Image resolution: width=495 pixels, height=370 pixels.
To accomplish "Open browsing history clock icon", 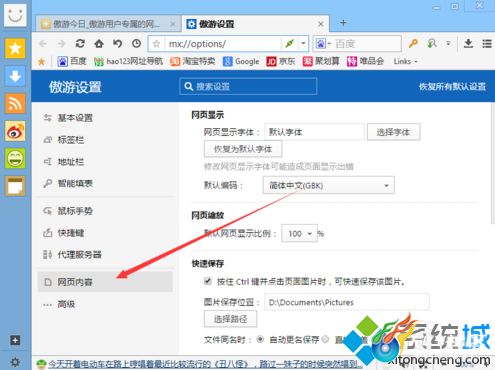I will pos(136,44).
